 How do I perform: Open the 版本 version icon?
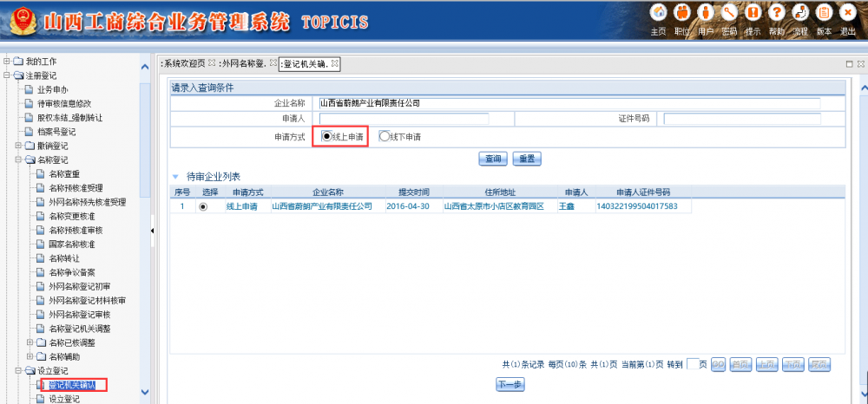(x=824, y=13)
